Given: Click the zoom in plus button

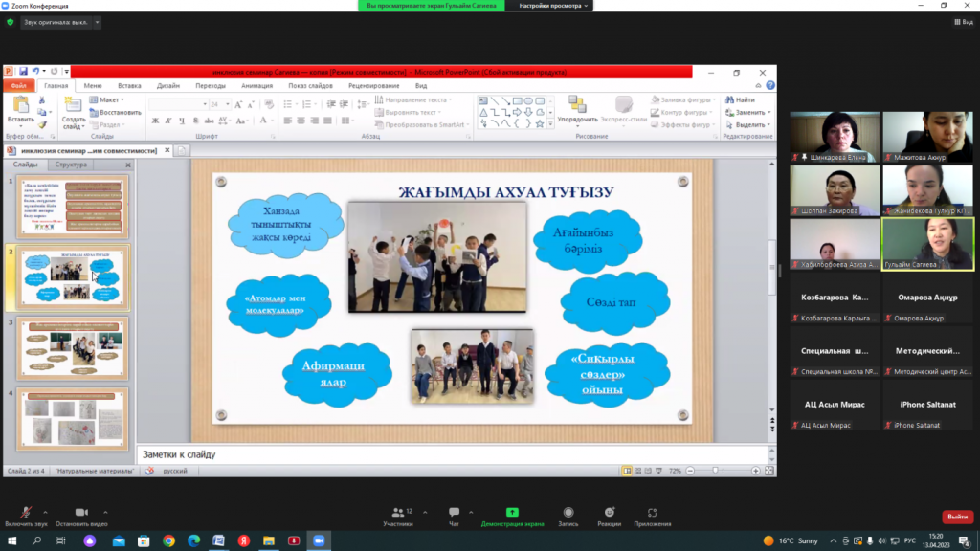Looking at the screenshot, I should click(x=756, y=471).
